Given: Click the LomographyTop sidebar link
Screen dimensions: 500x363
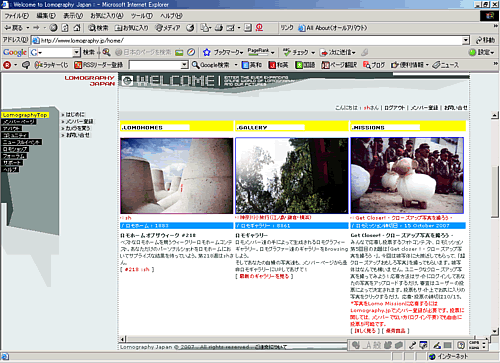Looking at the screenshot, I should [x=25, y=115].
